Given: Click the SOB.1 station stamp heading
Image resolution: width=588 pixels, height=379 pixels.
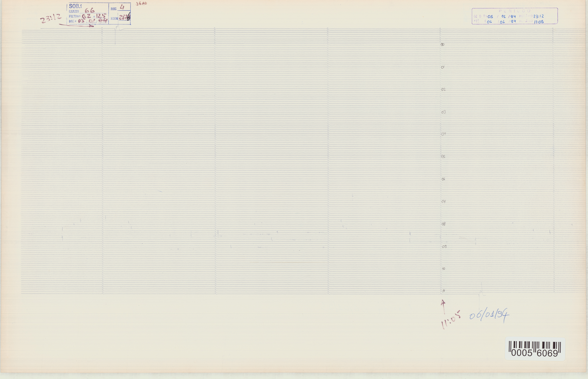Looking at the screenshot, I should [x=75, y=6].
